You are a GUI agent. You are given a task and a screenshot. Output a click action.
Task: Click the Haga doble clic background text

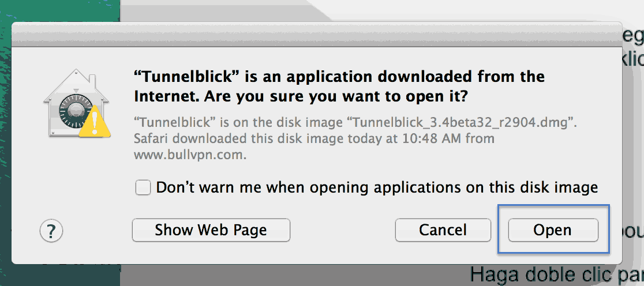(556, 274)
